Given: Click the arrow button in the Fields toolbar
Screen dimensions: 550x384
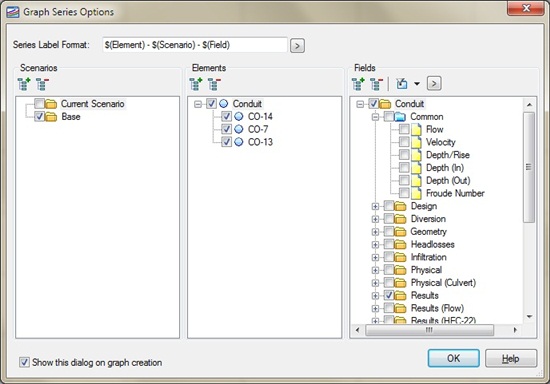Looking at the screenshot, I should coord(434,83).
